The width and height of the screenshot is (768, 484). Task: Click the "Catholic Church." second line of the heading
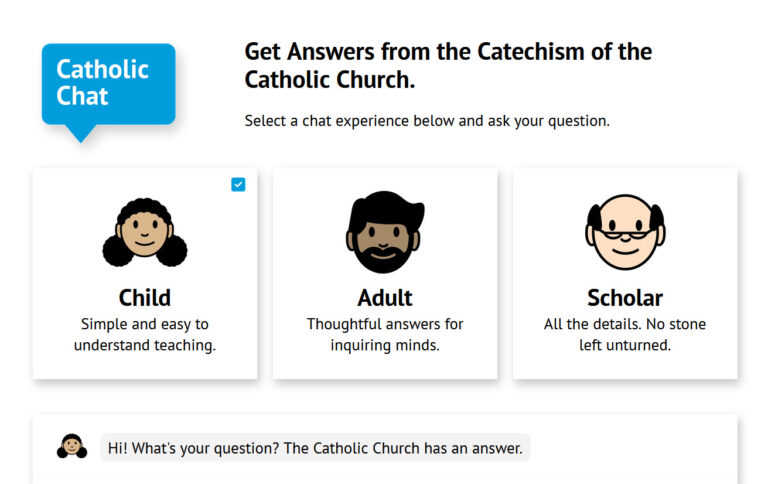[x=330, y=80]
